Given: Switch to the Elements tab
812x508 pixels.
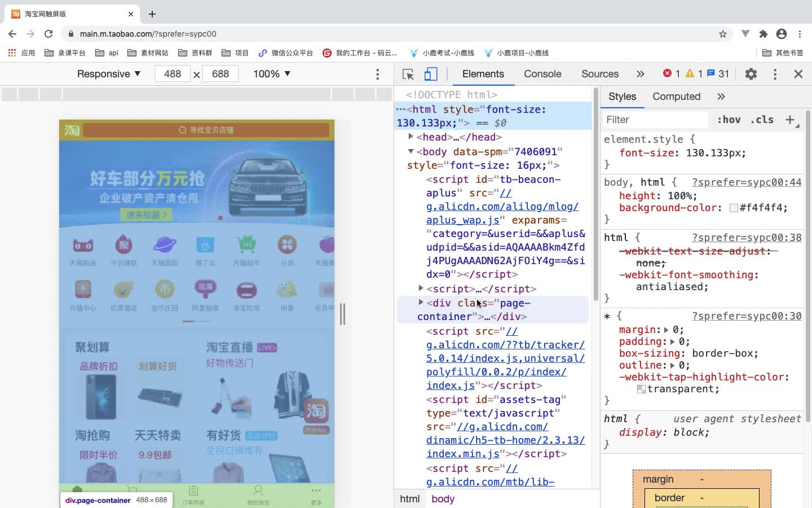Looking at the screenshot, I should tap(483, 74).
